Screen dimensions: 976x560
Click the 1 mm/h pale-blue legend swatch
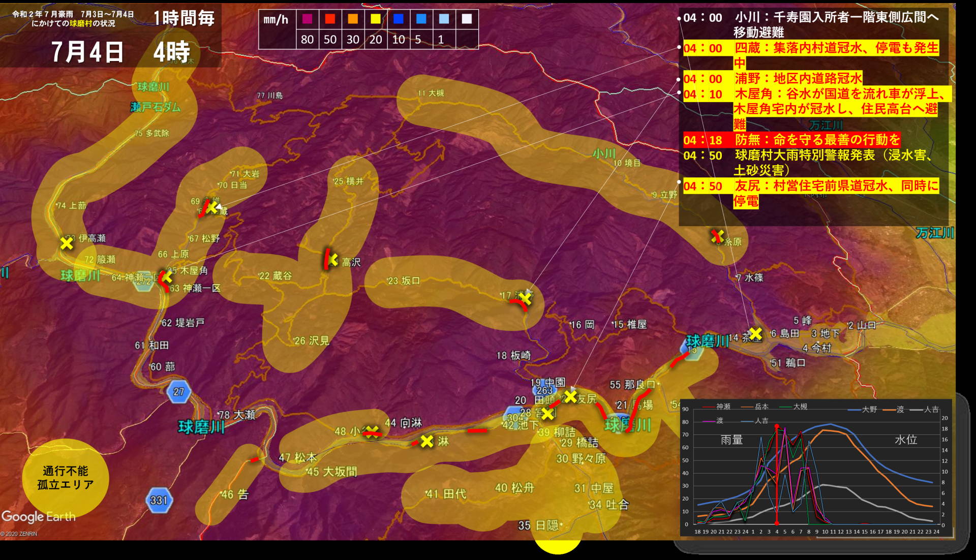[x=444, y=19]
